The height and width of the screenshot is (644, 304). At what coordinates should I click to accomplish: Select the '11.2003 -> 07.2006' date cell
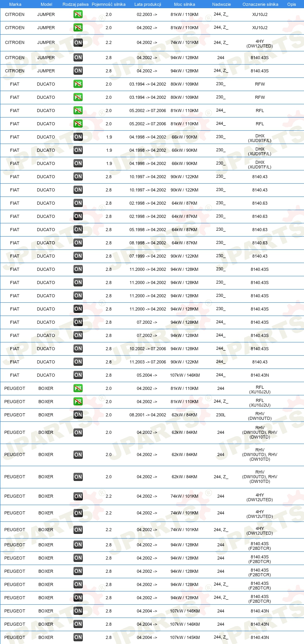pos(148,362)
